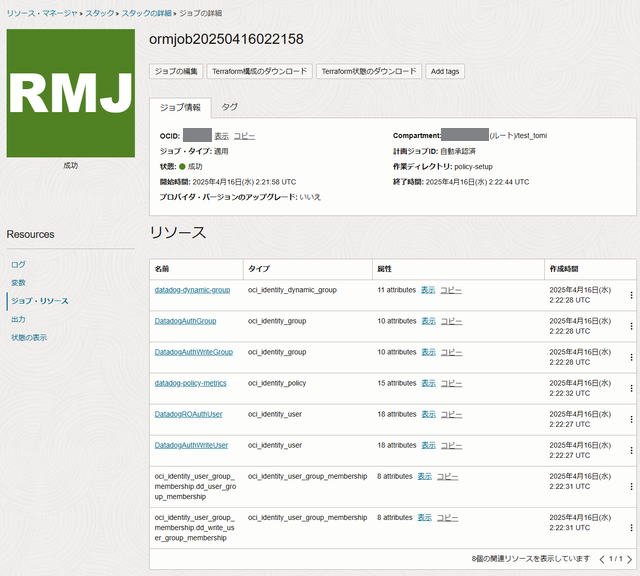The image size is (640, 576).
Task: Switch to the タグ tab
Action: pyautogui.click(x=229, y=107)
